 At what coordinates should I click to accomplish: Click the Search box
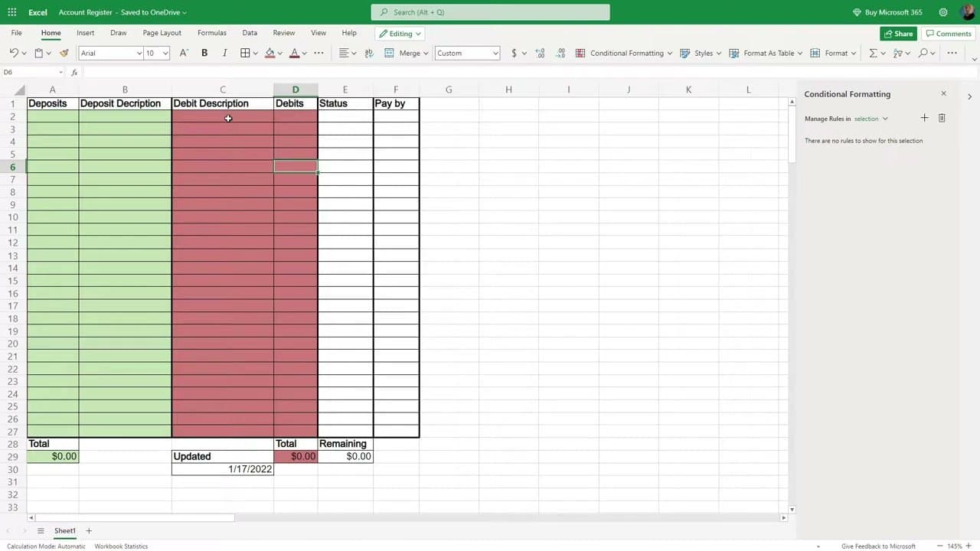point(491,12)
